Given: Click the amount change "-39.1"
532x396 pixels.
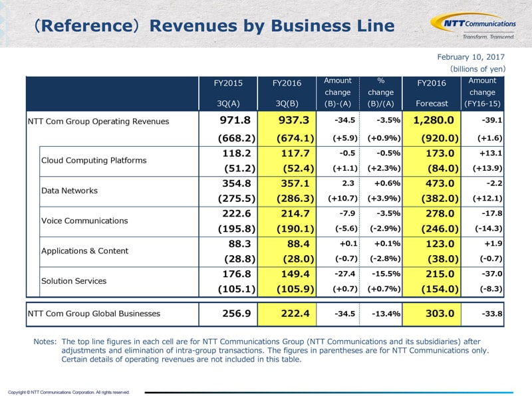Looking at the screenshot, I should click(492, 120).
